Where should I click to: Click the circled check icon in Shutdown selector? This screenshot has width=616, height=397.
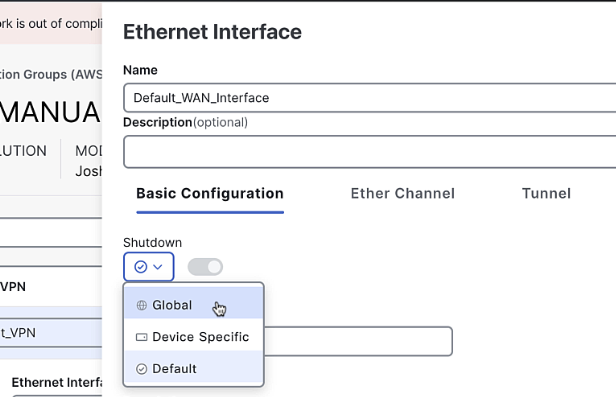tap(141, 267)
